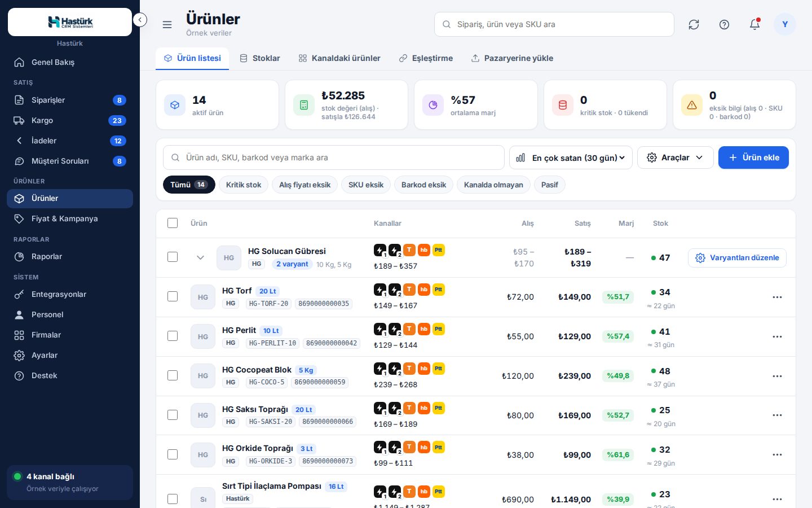Image resolution: width=812 pixels, height=508 pixels.
Task: Click the missing info warning icon
Action: (692, 105)
